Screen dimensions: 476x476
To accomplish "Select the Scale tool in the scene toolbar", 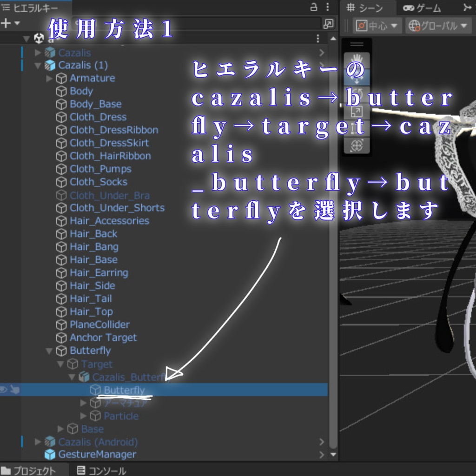I will (356, 111).
